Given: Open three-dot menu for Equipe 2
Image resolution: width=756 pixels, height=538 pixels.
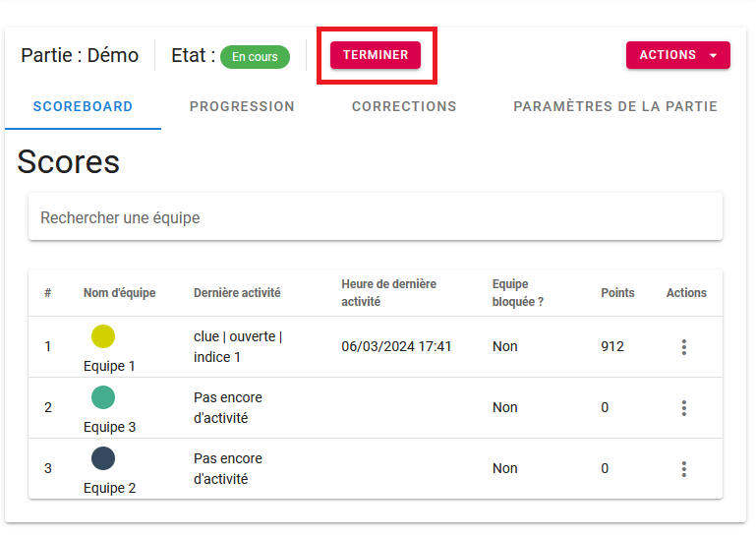Looking at the screenshot, I should (x=684, y=469).
